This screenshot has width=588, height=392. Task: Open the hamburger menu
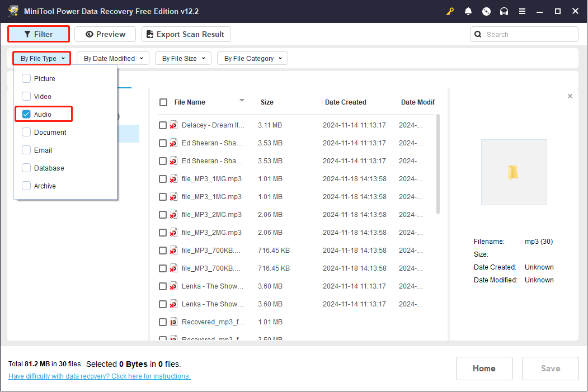tap(522, 11)
